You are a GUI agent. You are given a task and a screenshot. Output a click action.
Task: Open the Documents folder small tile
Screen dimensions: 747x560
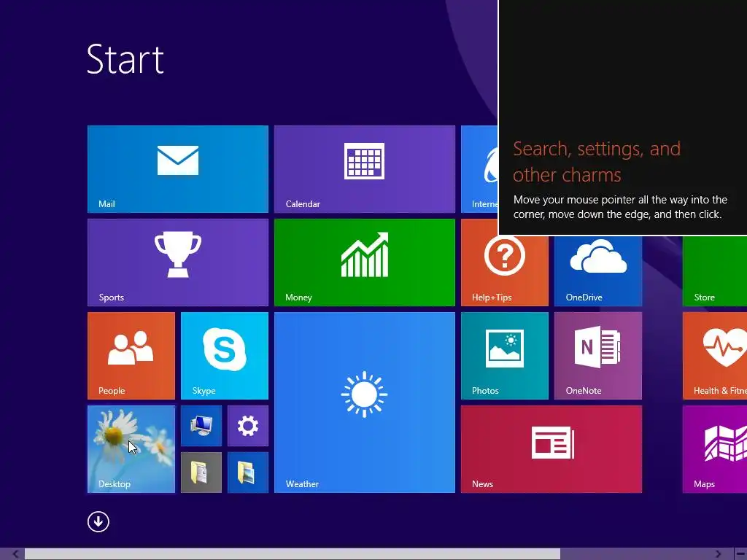coord(201,472)
